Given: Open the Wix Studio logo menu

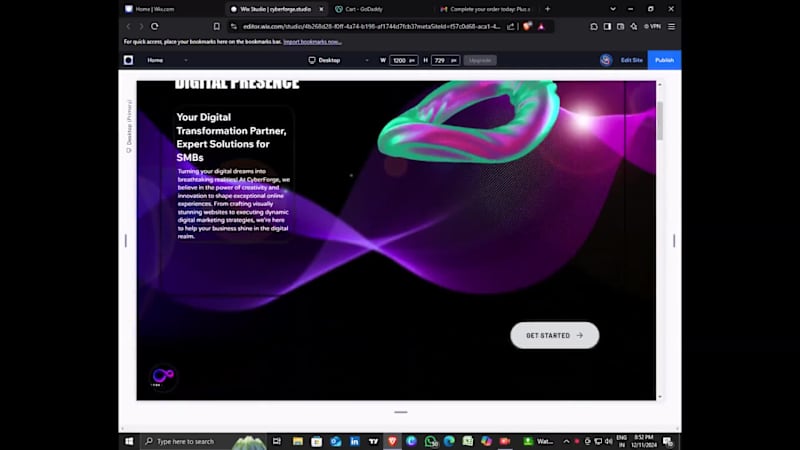Looking at the screenshot, I should [x=129, y=60].
